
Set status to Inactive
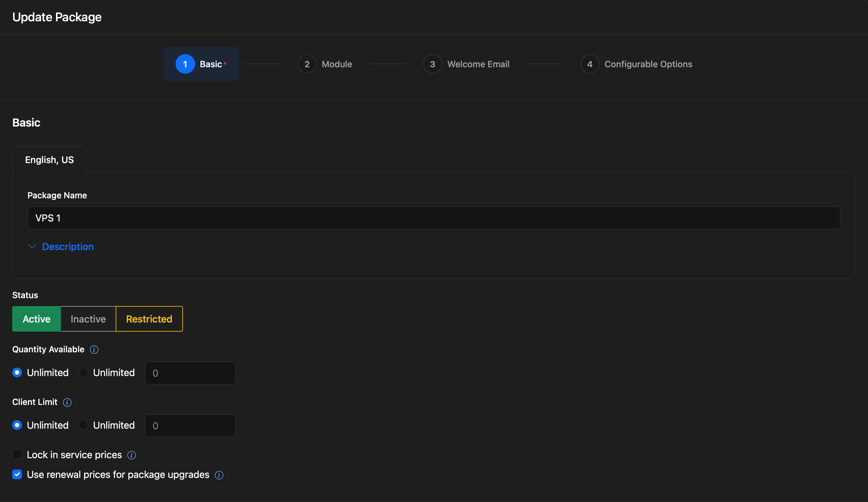tap(88, 319)
